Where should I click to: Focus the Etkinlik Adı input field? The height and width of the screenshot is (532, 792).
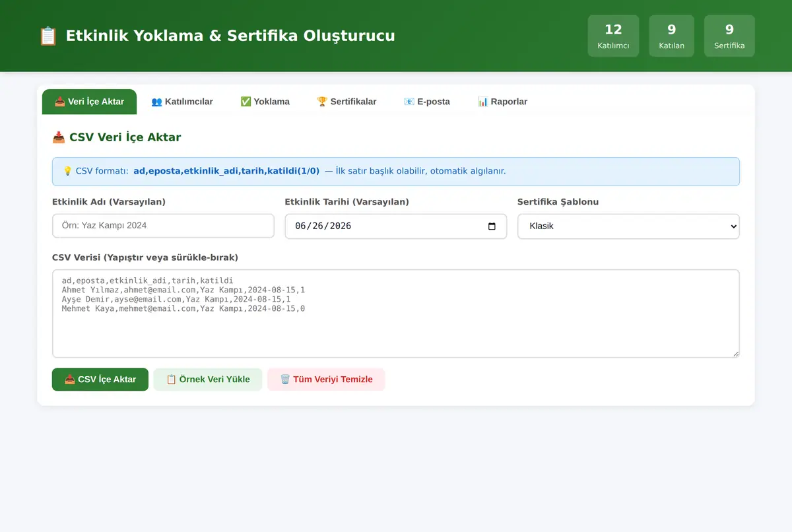pos(163,226)
